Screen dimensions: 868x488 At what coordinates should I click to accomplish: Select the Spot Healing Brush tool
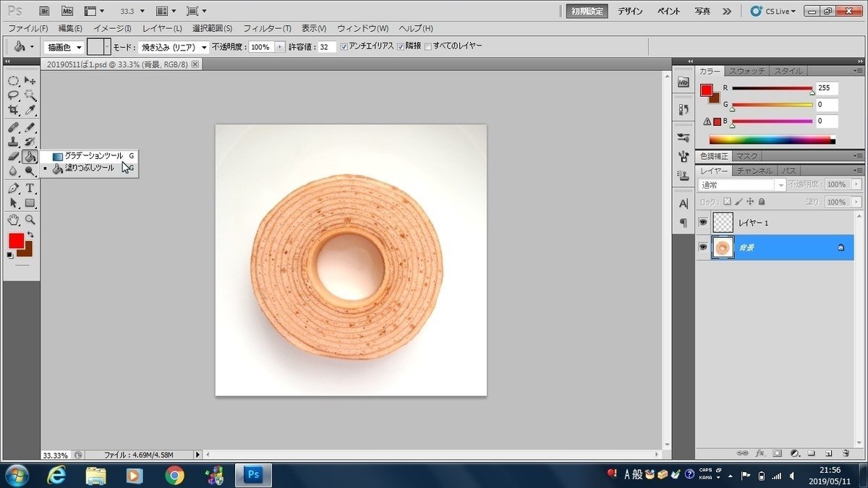(x=14, y=127)
